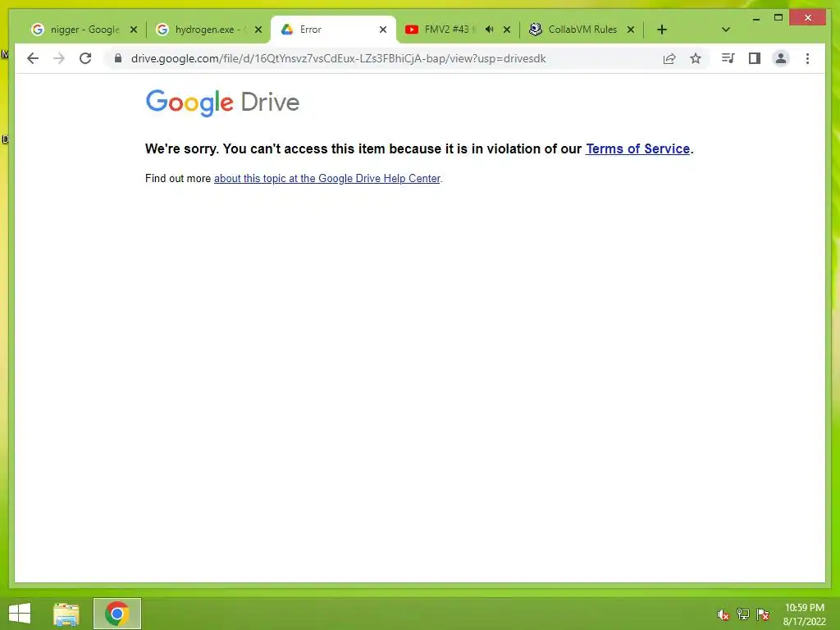
Task: Open the Action Center flag icon
Action: (x=763, y=614)
